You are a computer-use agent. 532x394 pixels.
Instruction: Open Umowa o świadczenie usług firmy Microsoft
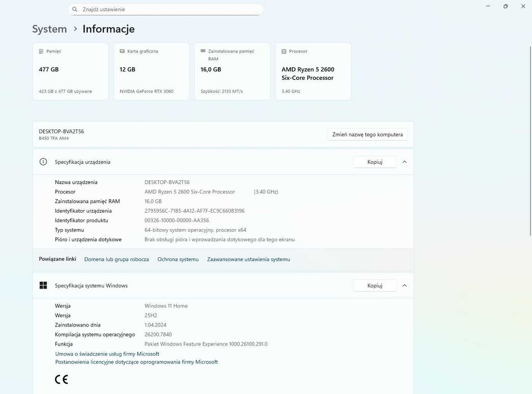click(x=107, y=353)
